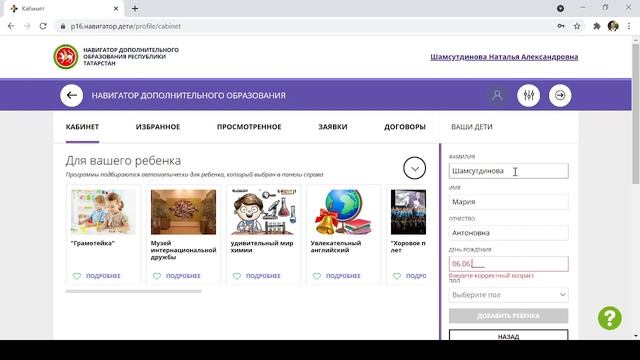Click the Отчество field containing Антоновна
The width and height of the screenshot is (640, 360).
point(509,233)
